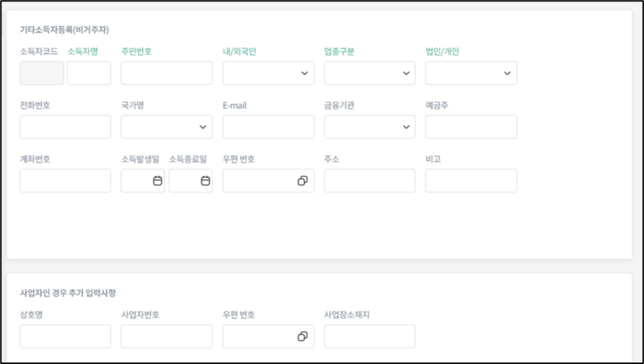This screenshot has height=364, width=644.
Task: Expand the 내/외국인 dropdown
Action: pyautogui.click(x=268, y=73)
